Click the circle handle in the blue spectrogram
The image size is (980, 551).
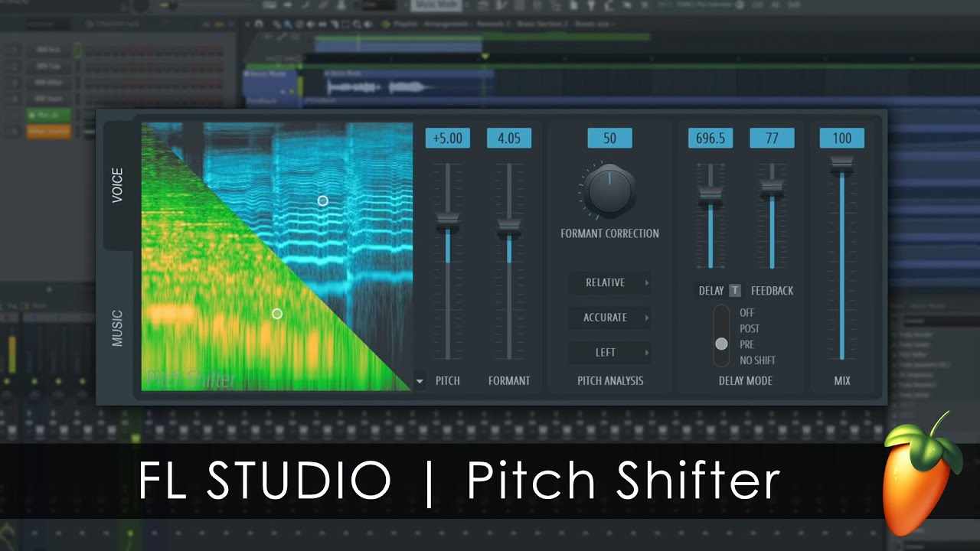point(323,201)
